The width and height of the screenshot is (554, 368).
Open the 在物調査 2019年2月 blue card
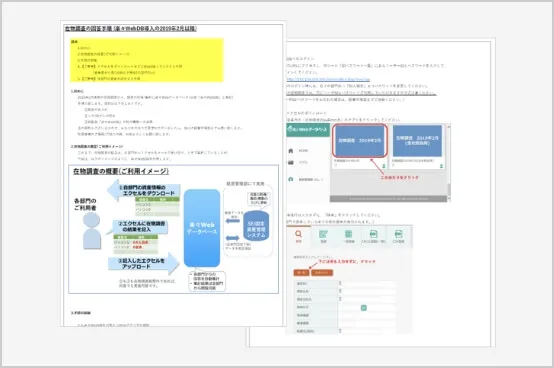pyautogui.click(x=360, y=141)
